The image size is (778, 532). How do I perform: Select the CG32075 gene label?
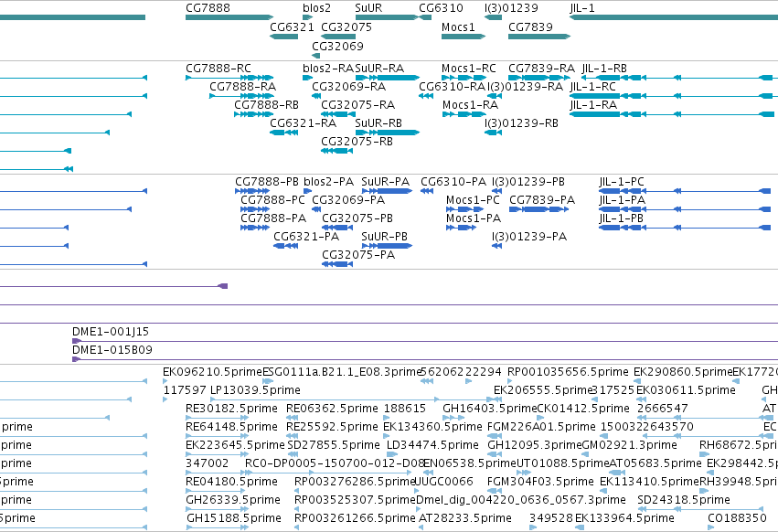pos(346,27)
